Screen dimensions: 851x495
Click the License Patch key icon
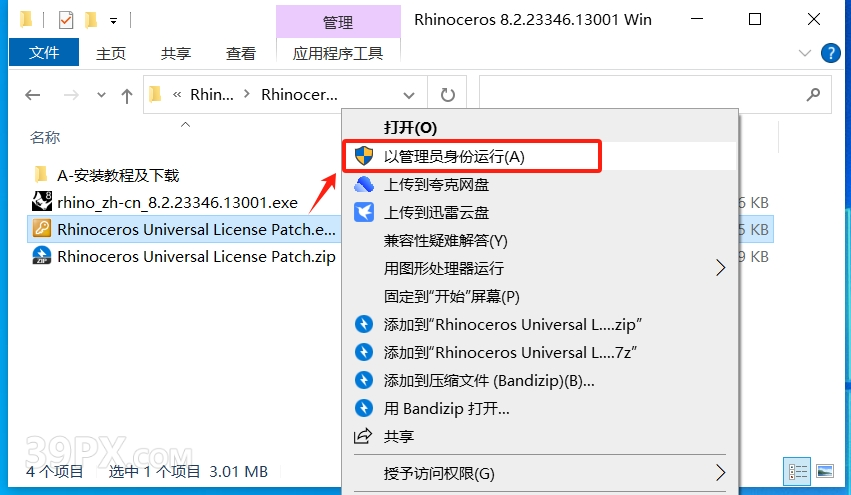[42, 229]
